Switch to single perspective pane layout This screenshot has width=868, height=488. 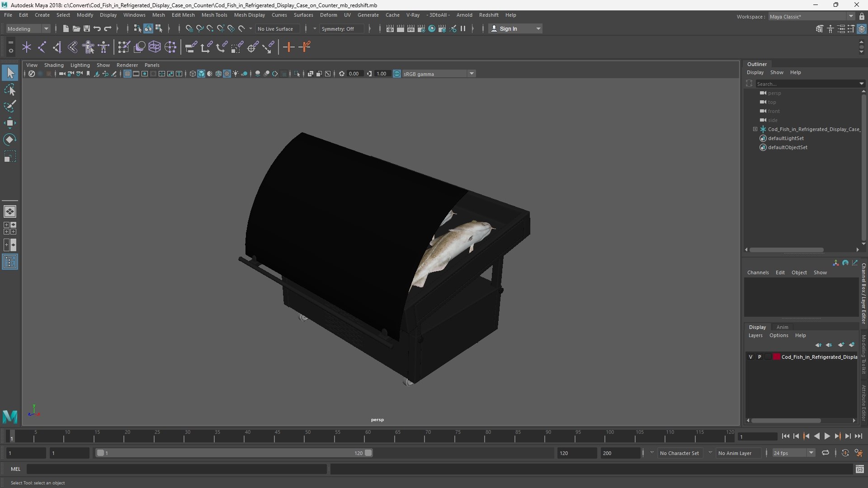(10, 211)
